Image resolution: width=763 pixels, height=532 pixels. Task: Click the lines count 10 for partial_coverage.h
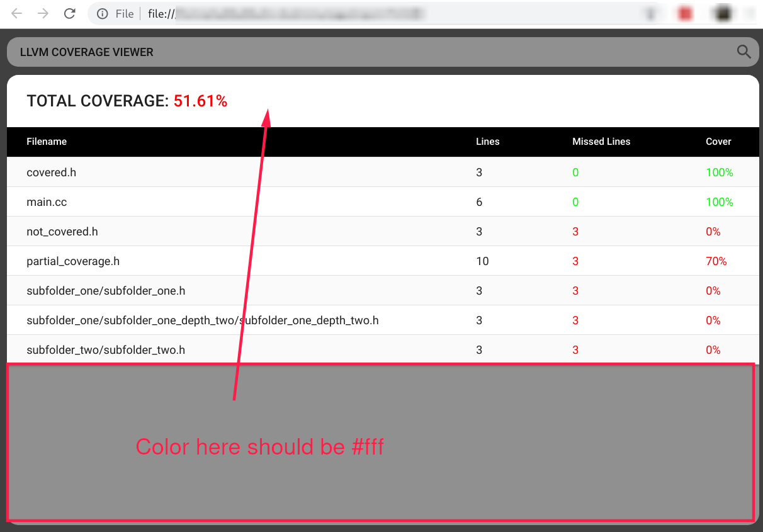click(x=482, y=261)
